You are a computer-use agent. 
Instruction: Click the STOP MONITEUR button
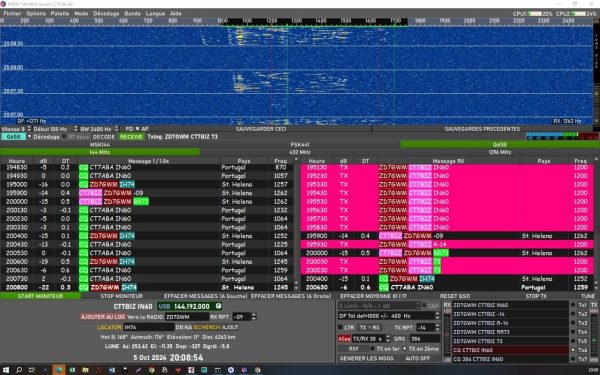coord(121,296)
